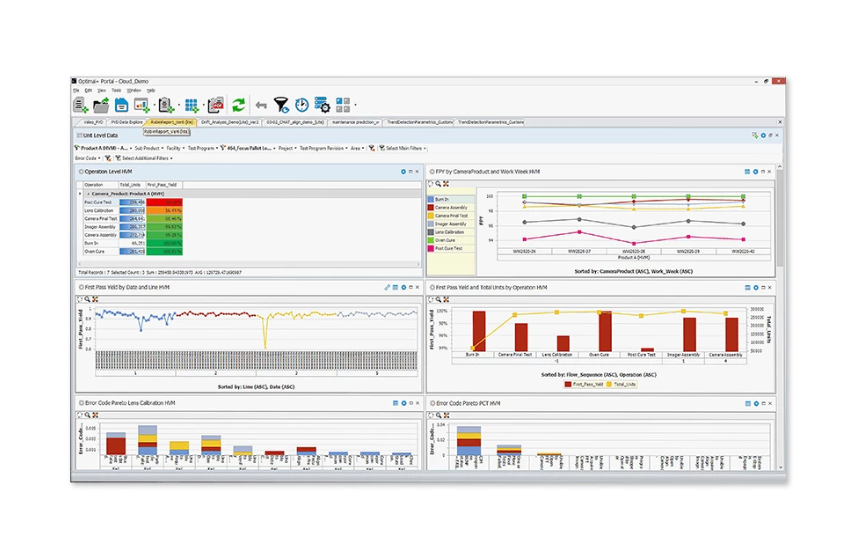Image resolution: width=850 pixels, height=535 pixels.
Task: Collapse the Camera_Product: Product A group row
Action: 88,194
